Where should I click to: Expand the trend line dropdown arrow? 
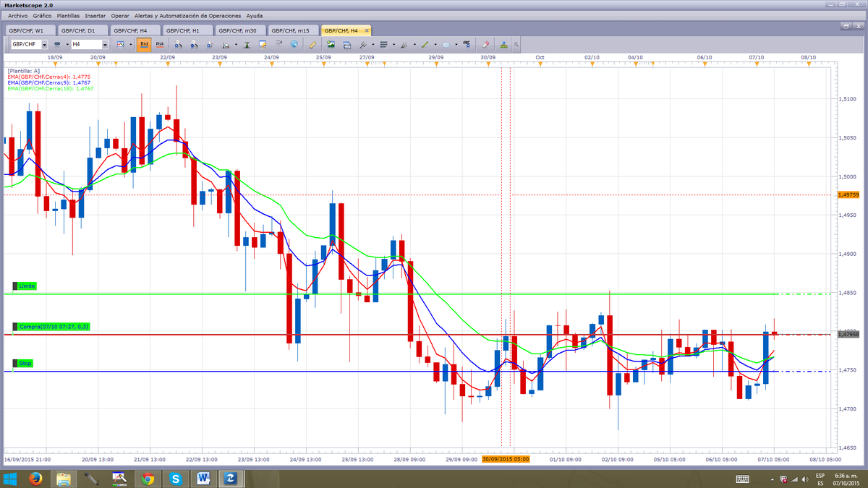(435, 44)
